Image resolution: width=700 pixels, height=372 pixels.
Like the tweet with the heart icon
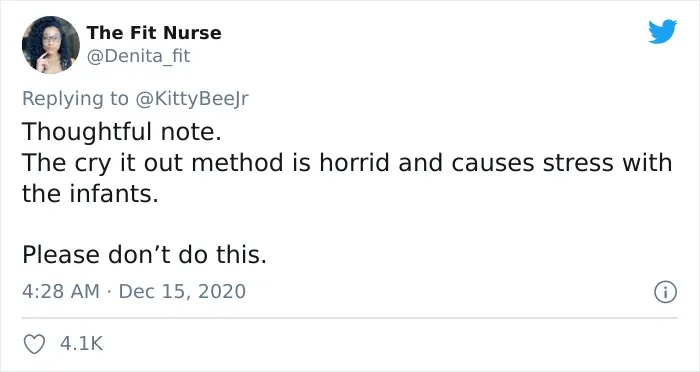pyautogui.click(x=34, y=344)
